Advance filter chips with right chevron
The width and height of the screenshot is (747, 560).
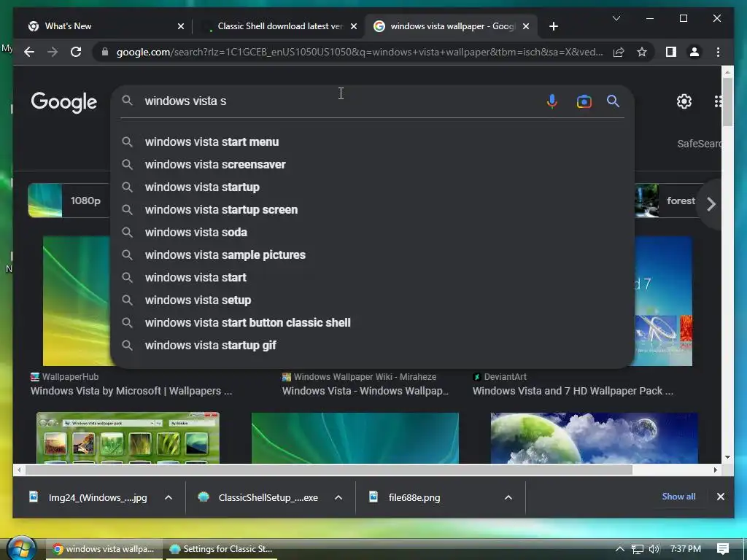pos(711,204)
